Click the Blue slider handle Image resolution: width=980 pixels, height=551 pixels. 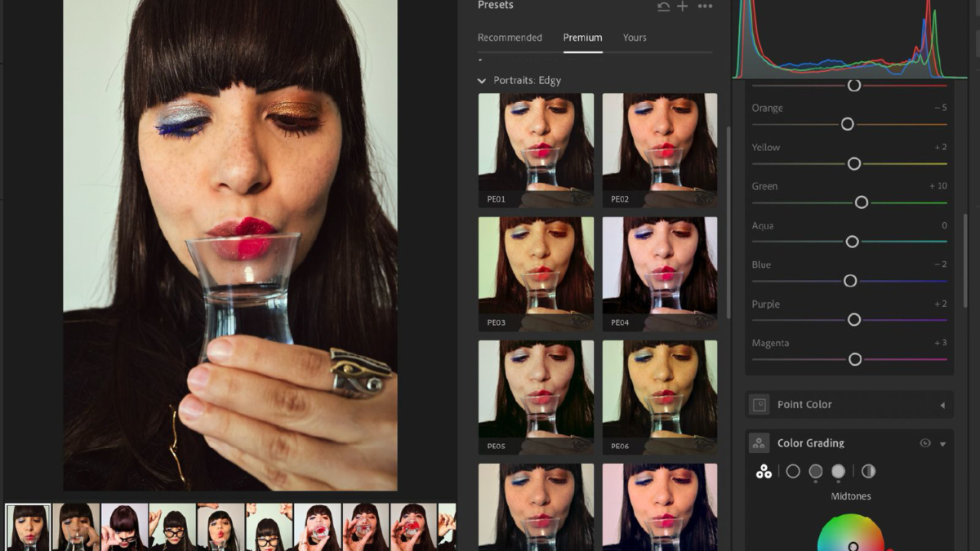[850, 281]
